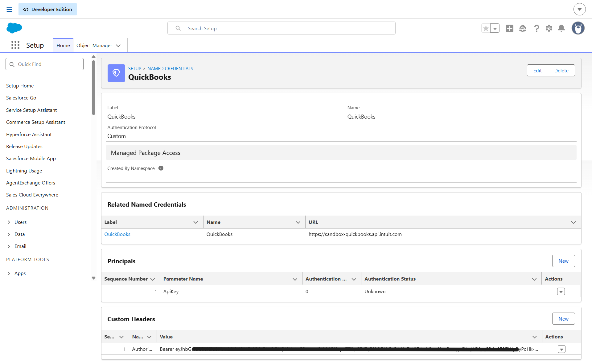Open the user profile avatar
The image size is (592, 364).
point(578,28)
